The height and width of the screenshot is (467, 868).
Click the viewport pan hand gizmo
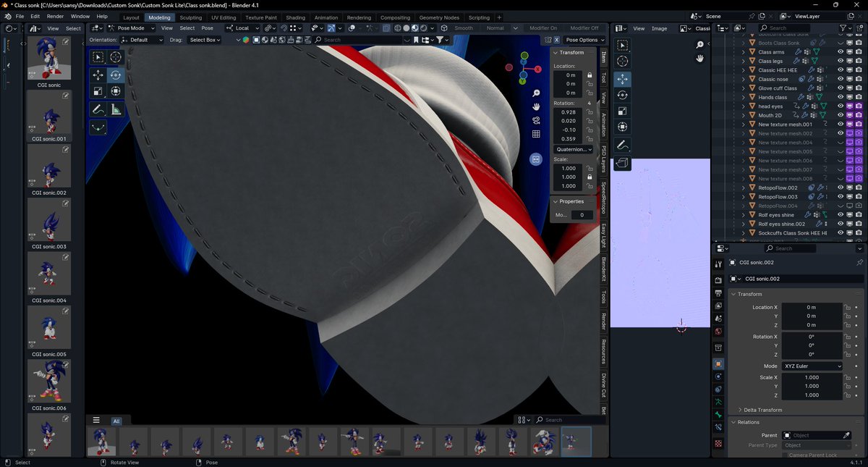(536, 107)
